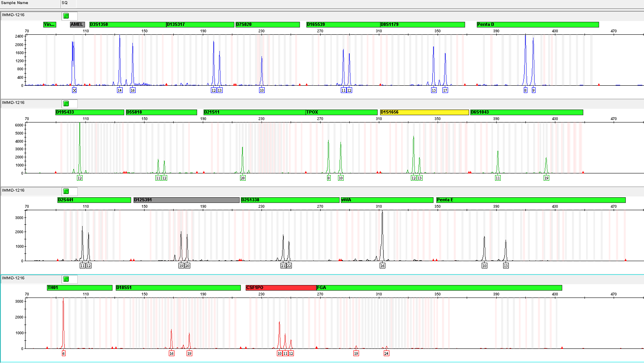Image resolution: width=644 pixels, height=363 pixels.
Task: Click the vWA marker header bar
Action: (x=387, y=200)
